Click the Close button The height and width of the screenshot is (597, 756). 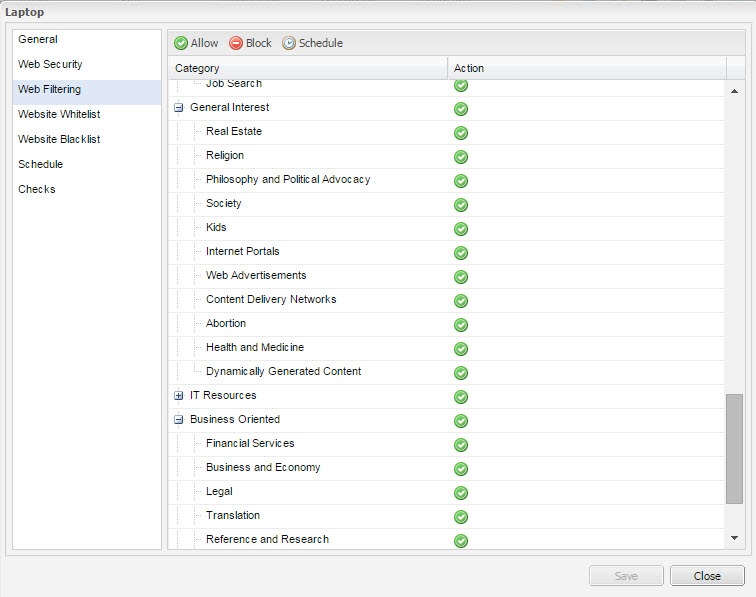pyautogui.click(x=707, y=576)
